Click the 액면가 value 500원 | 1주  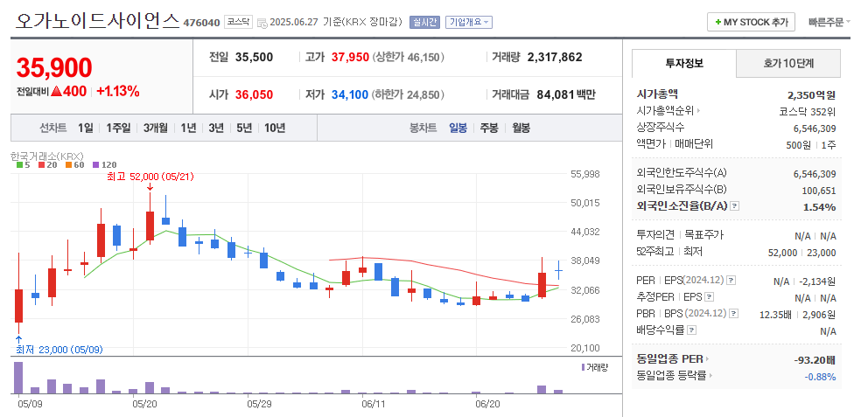(811, 145)
